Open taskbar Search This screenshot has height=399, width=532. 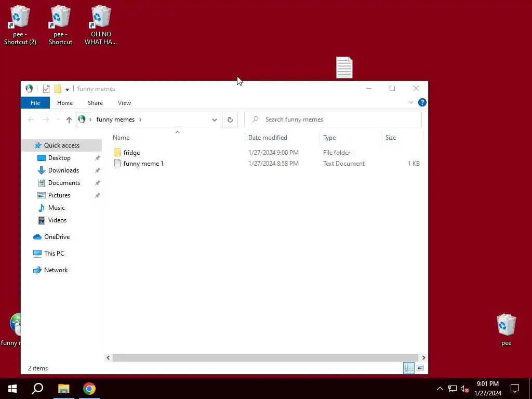(x=37, y=389)
